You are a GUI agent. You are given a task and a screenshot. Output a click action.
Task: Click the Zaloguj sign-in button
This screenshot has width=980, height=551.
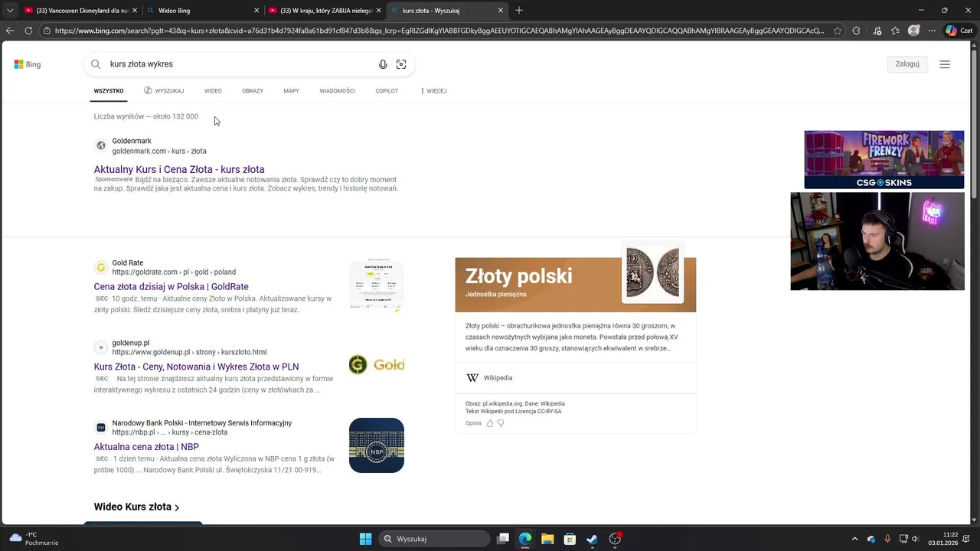tap(907, 64)
